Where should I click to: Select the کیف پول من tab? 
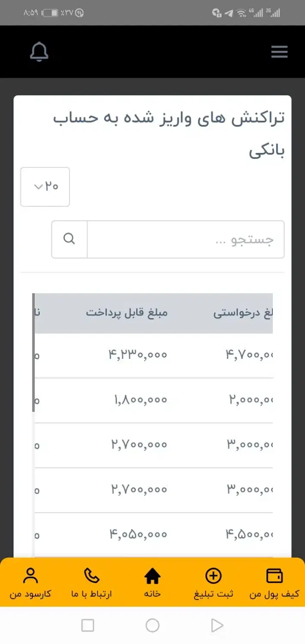(x=275, y=583)
